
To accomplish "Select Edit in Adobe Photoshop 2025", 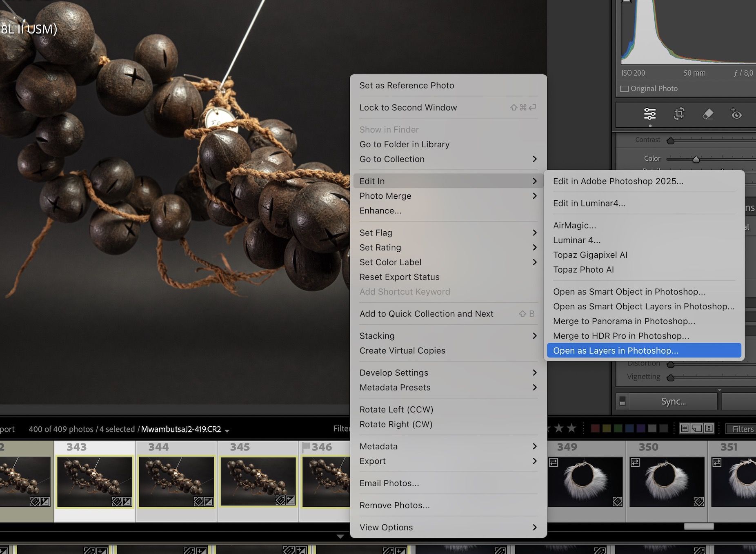I will coord(618,181).
